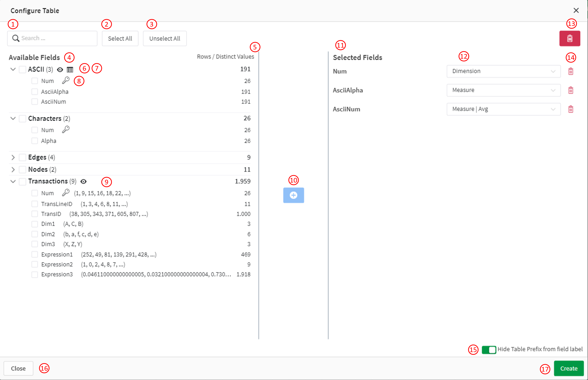
Task: Click the Close button
Action: (x=18, y=368)
